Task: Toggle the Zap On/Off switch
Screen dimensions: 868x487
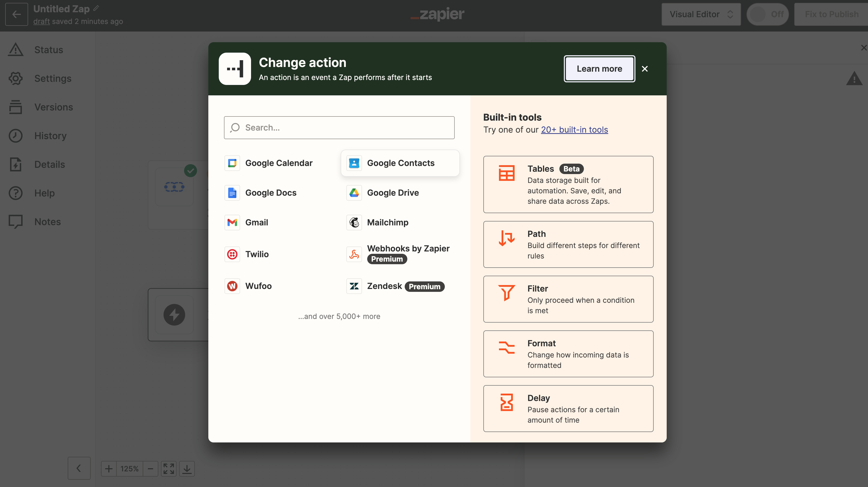Action: (x=767, y=14)
